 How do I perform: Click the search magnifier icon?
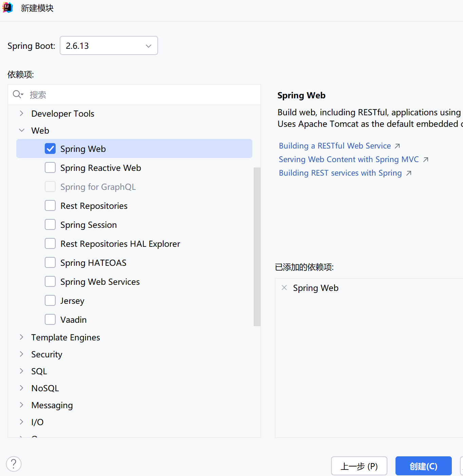click(18, 94)
